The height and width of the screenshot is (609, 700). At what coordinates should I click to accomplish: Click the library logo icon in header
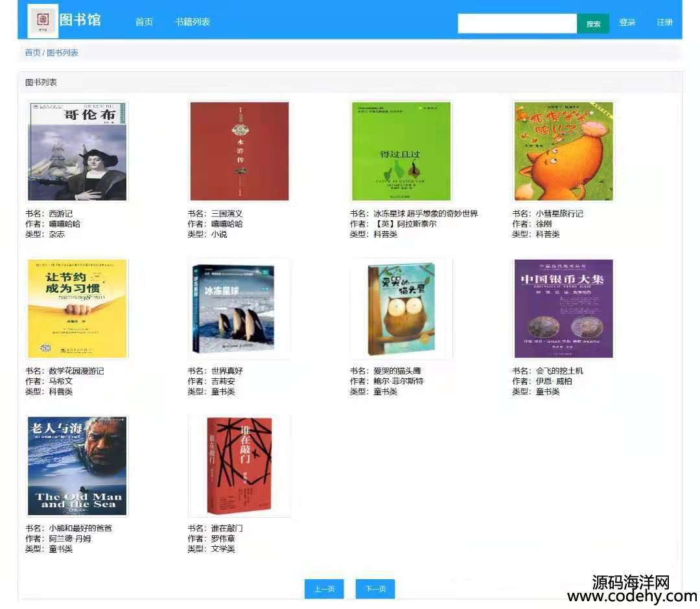[x=43, y=21]
